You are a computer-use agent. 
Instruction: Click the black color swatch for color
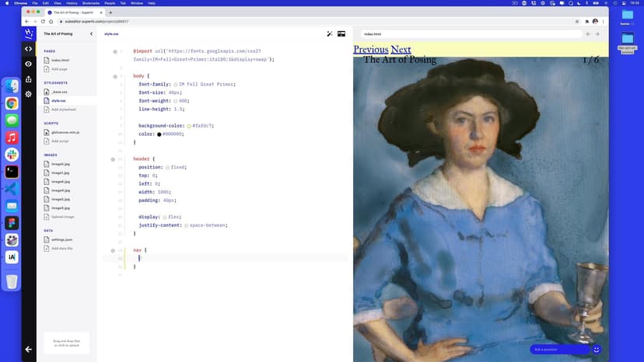(x=159, y=134)
